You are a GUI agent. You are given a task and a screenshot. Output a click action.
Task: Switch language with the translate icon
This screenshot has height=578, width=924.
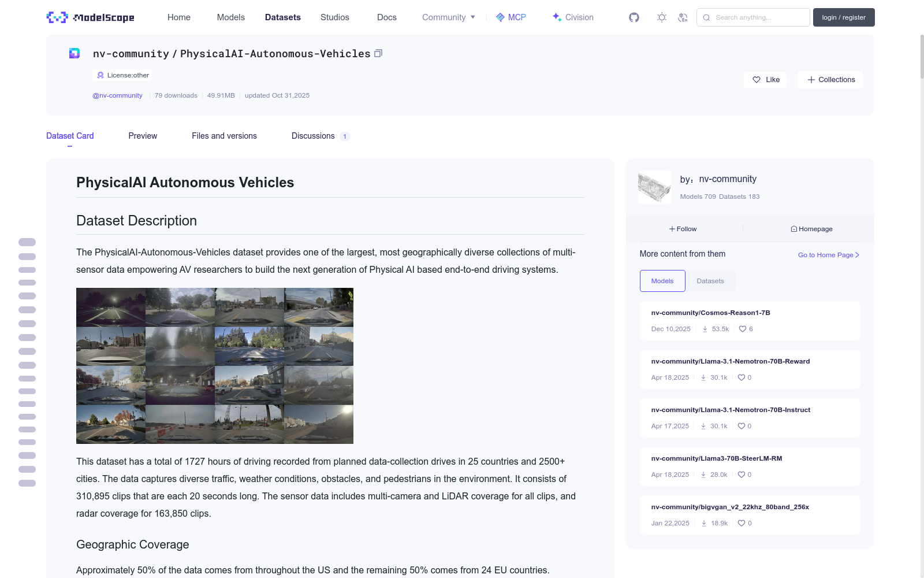[683, 17]
